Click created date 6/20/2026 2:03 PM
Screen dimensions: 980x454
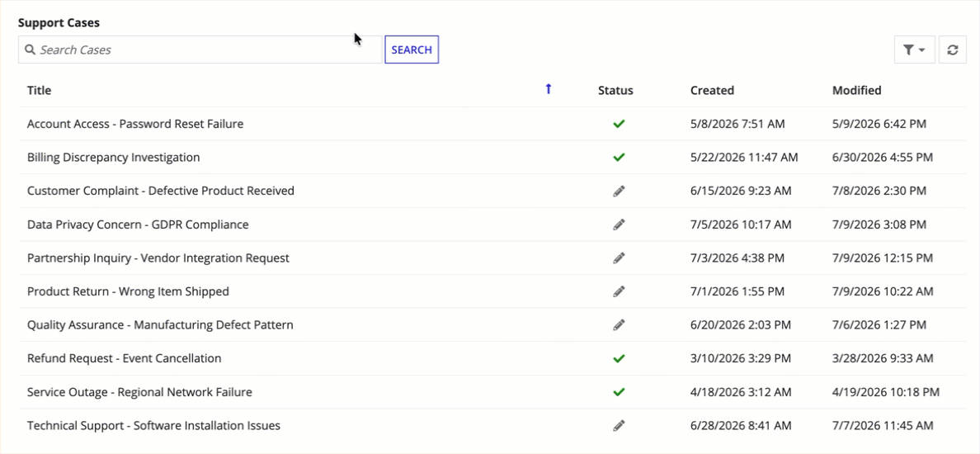(741, 325)
